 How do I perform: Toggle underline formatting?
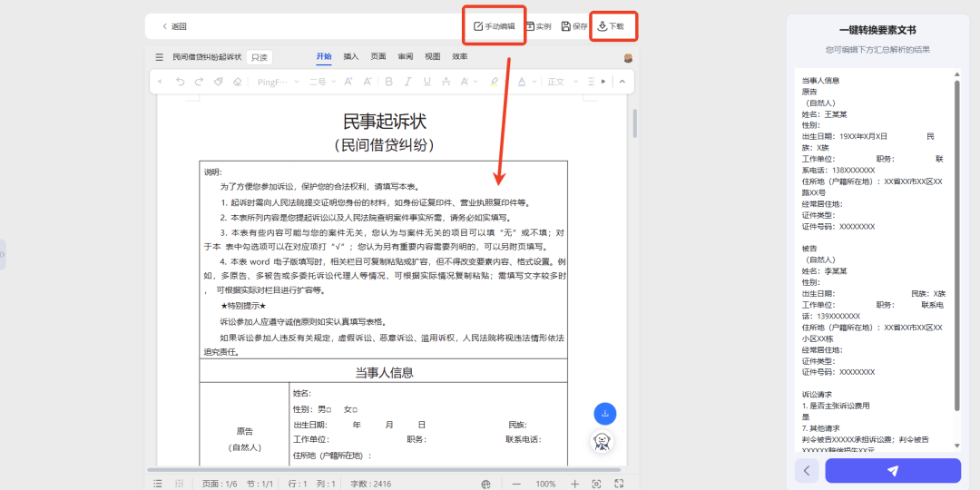click(426, 82)
